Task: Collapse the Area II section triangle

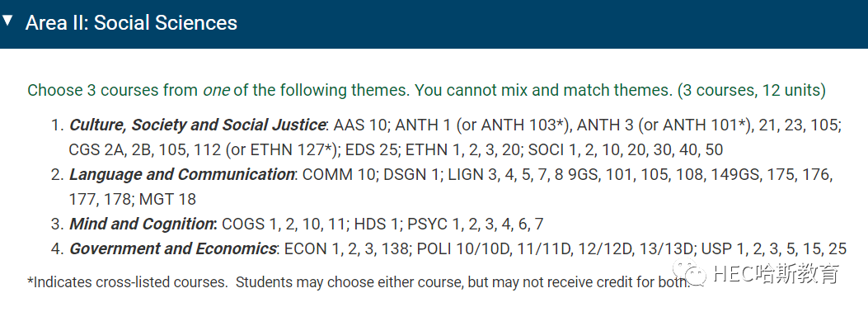Action: click(7, 21)
